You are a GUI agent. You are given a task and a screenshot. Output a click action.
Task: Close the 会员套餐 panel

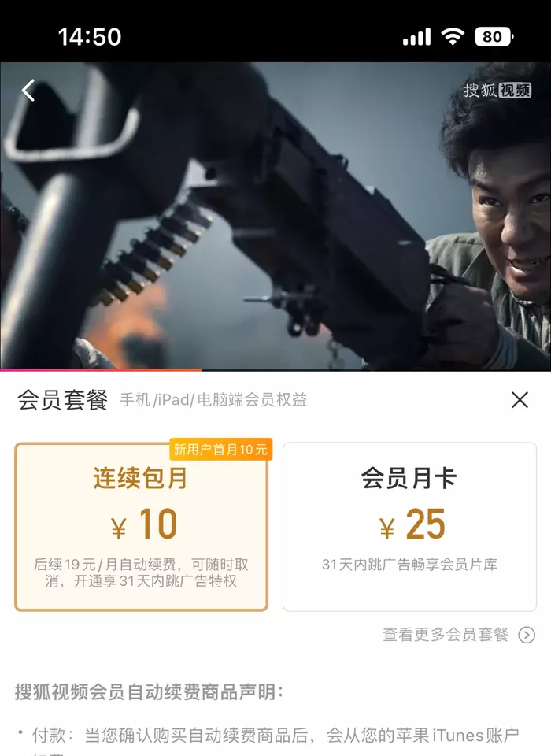click(x=520, y=400)
